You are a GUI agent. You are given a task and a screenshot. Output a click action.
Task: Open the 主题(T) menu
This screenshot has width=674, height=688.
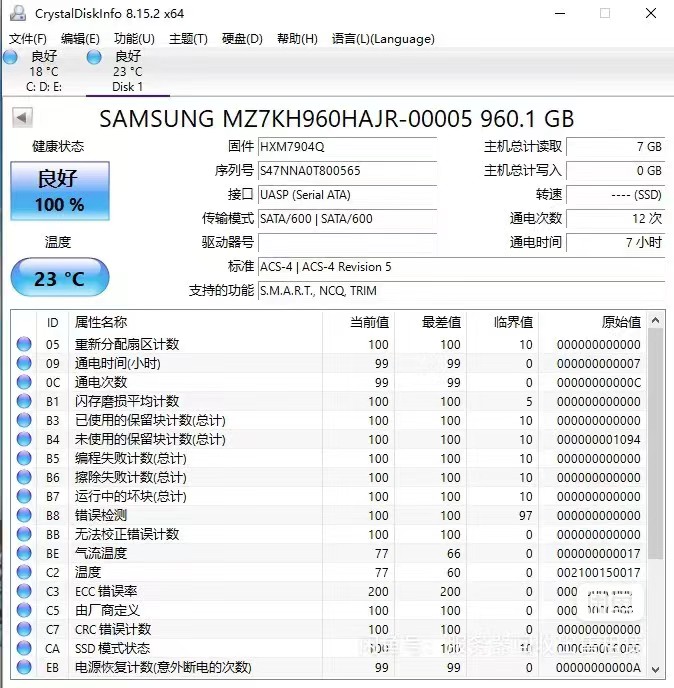[188, 39]
